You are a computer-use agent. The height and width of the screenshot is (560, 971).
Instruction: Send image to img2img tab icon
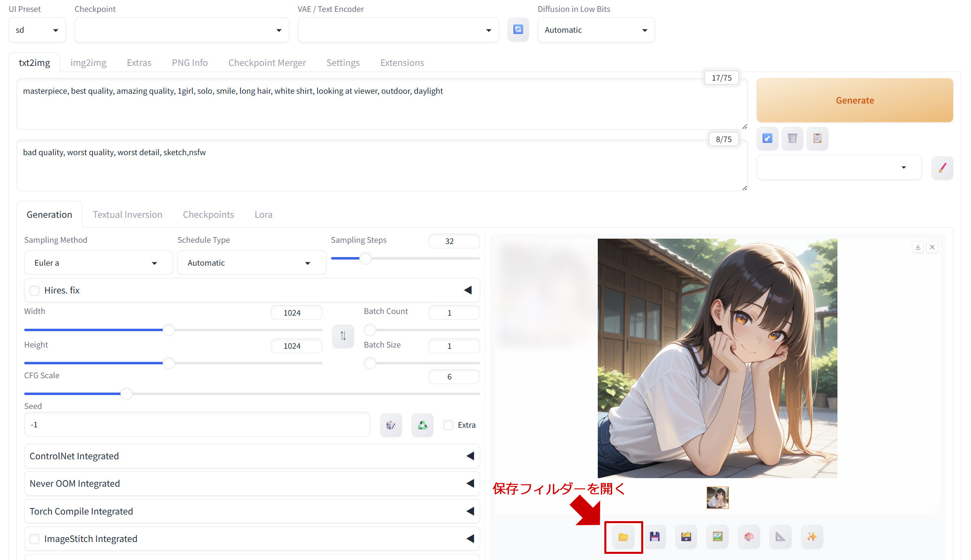click(x=717, y=537)
